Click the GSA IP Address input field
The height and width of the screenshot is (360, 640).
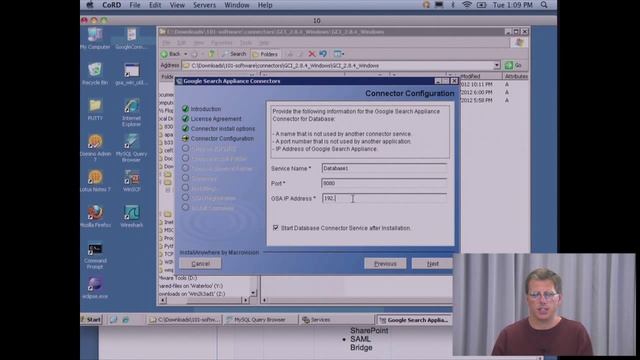click(x=384, y=198)
